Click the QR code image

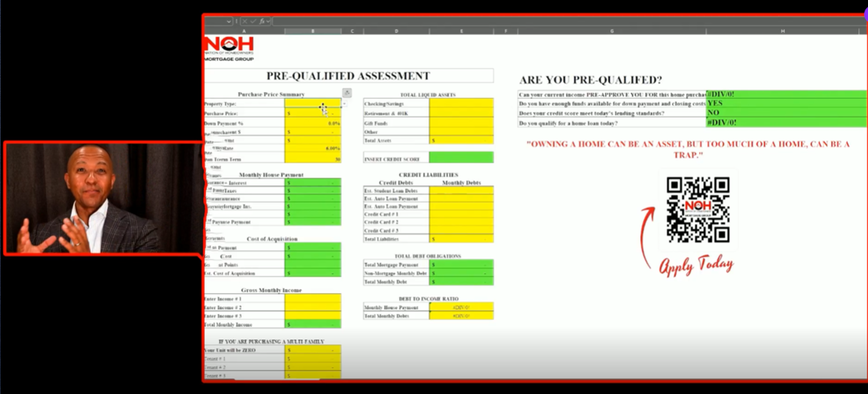coord(698,210)
